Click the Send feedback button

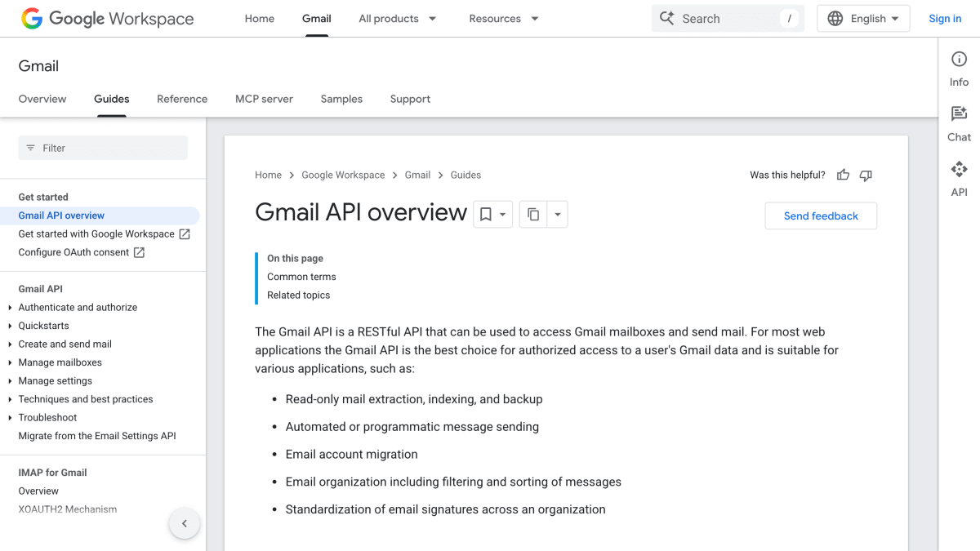[x=821, y=216]
